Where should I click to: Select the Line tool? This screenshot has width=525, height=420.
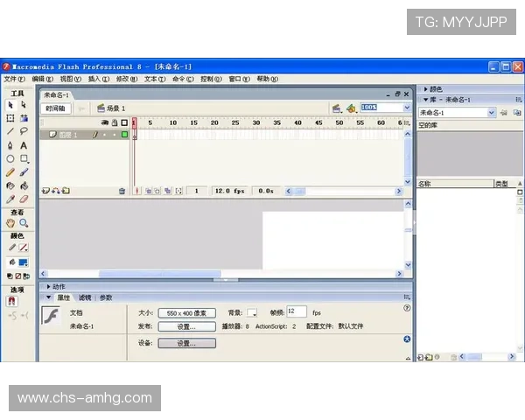coord(10,131)
